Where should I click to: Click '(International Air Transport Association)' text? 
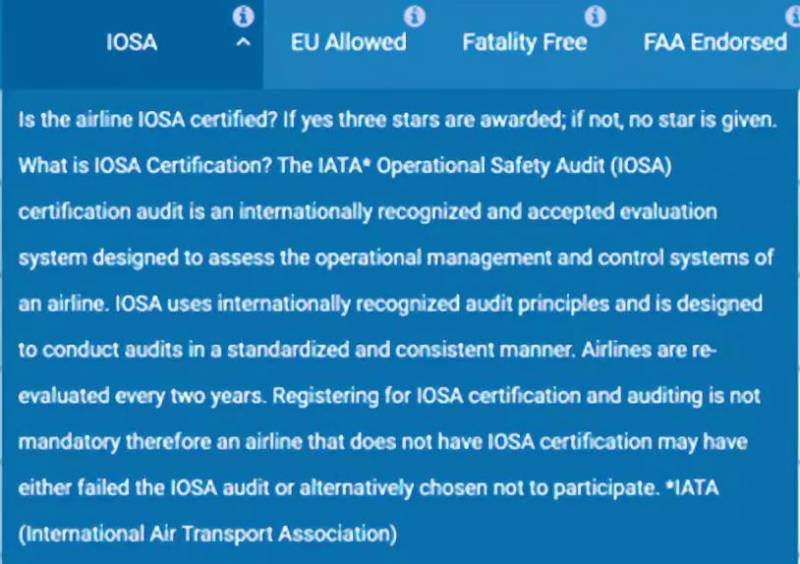tap(208, 534)
